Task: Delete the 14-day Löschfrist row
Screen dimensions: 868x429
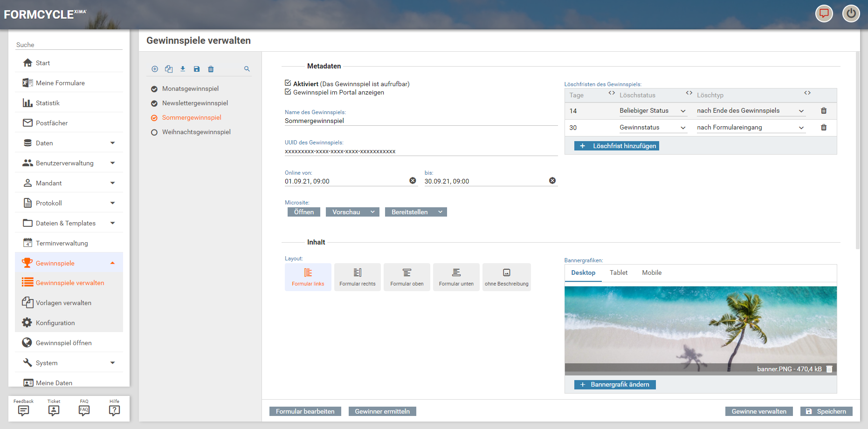Action: coord(824,111)
